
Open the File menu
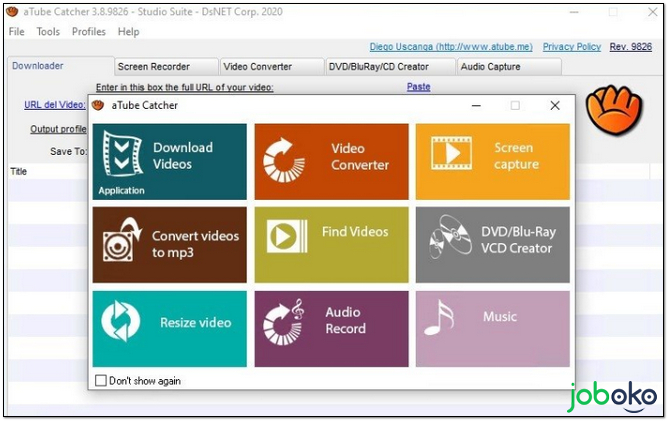click(x=17, y=32)
